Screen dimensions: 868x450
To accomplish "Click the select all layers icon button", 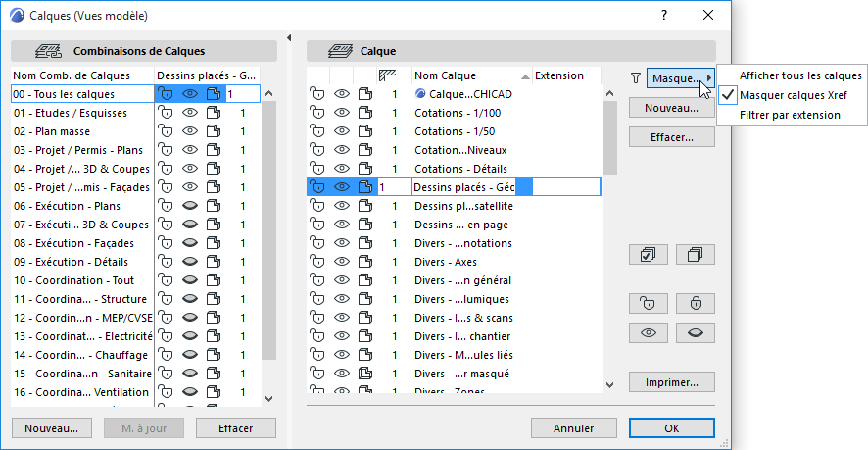I will [648, 255].
